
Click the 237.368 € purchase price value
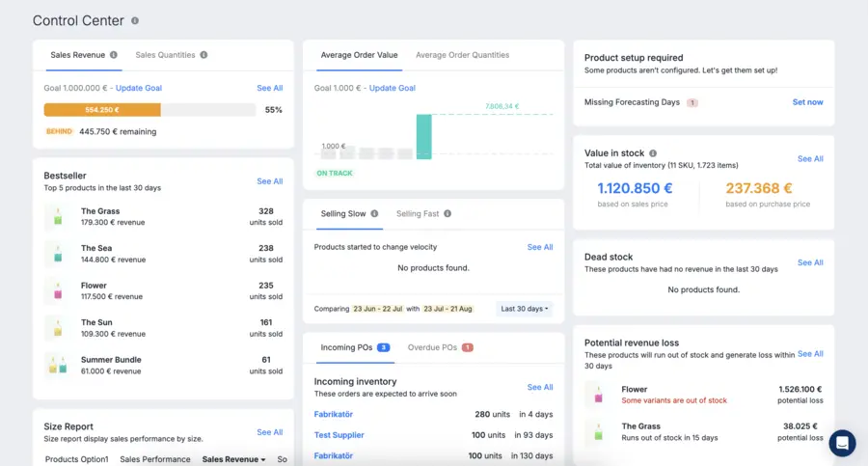759,188
